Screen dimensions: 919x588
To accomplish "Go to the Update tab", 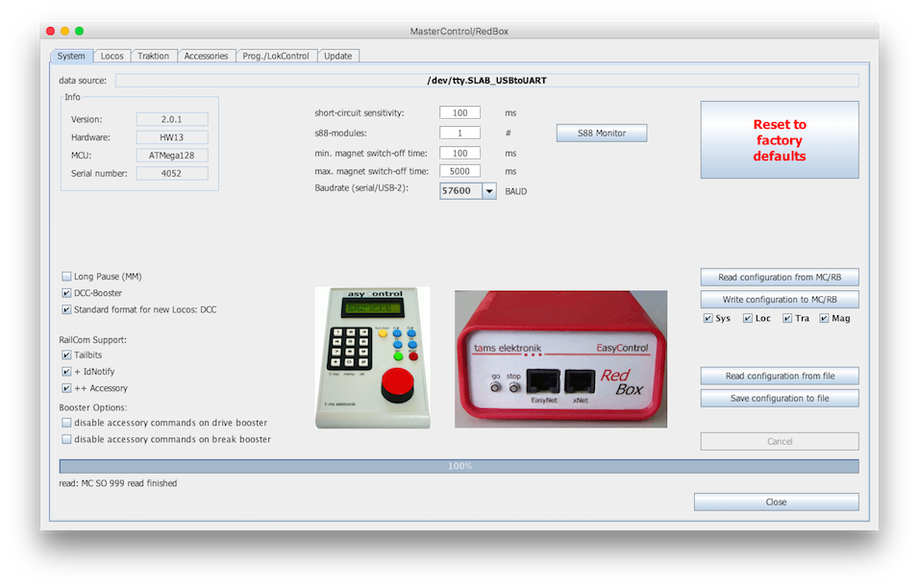I will pyautogui.click(x=337, y=56).
